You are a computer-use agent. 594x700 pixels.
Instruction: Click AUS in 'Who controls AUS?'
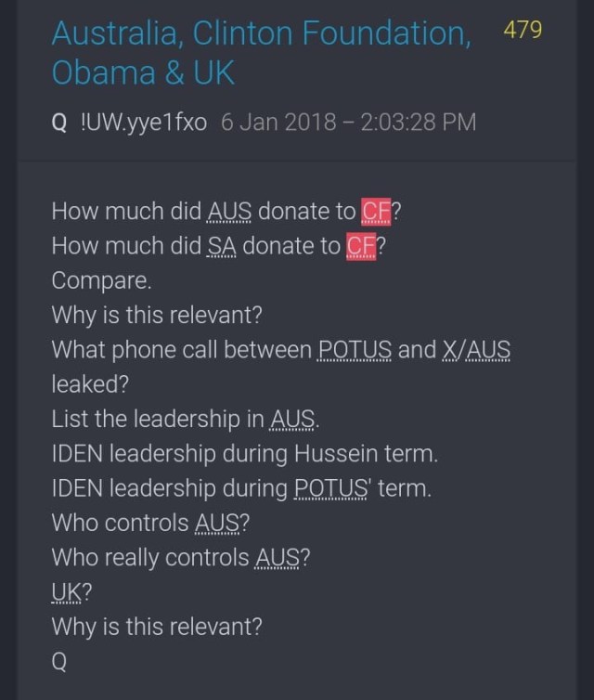click(x=217, y=523)
